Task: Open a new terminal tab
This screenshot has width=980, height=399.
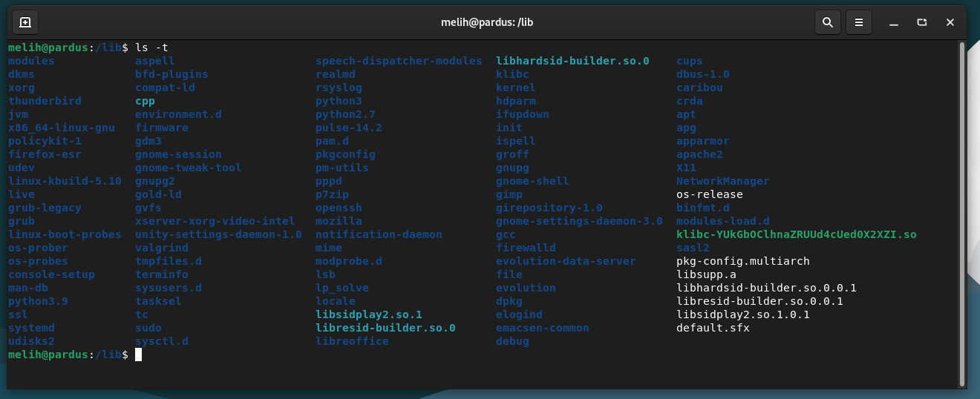Action: (x=25, y=22)
